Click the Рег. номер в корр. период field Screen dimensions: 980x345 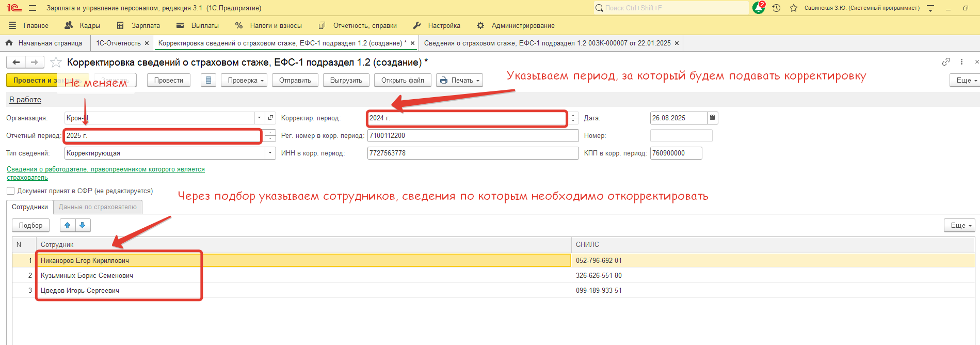point(472,135)
